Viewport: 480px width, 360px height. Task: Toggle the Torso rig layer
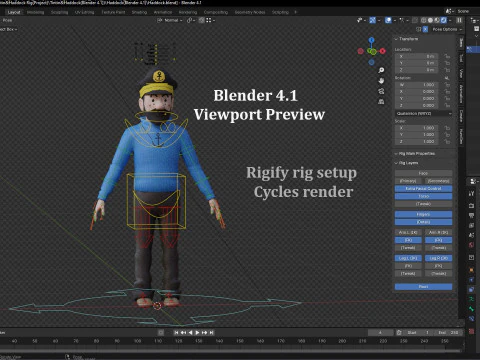coord(423,196)
